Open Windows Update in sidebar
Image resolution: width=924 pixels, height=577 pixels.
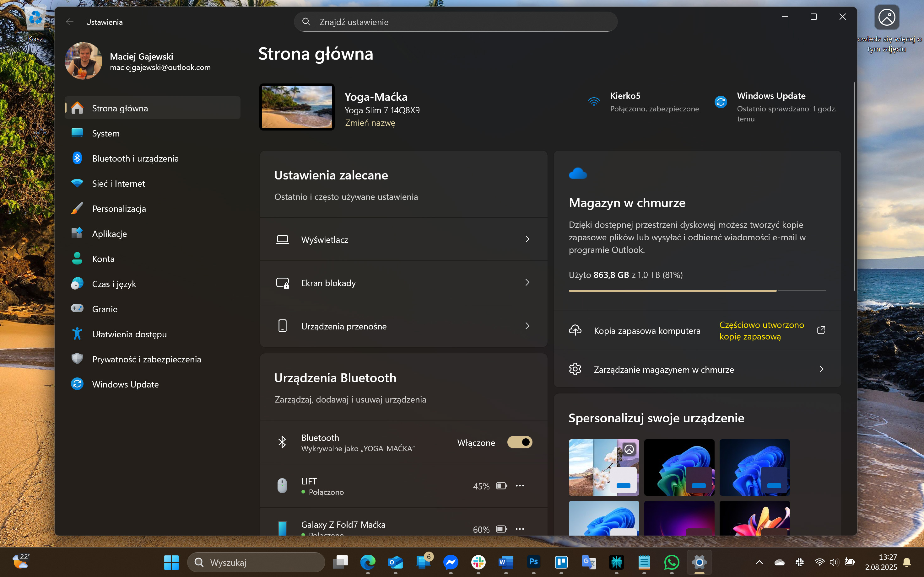pos(152,384)
